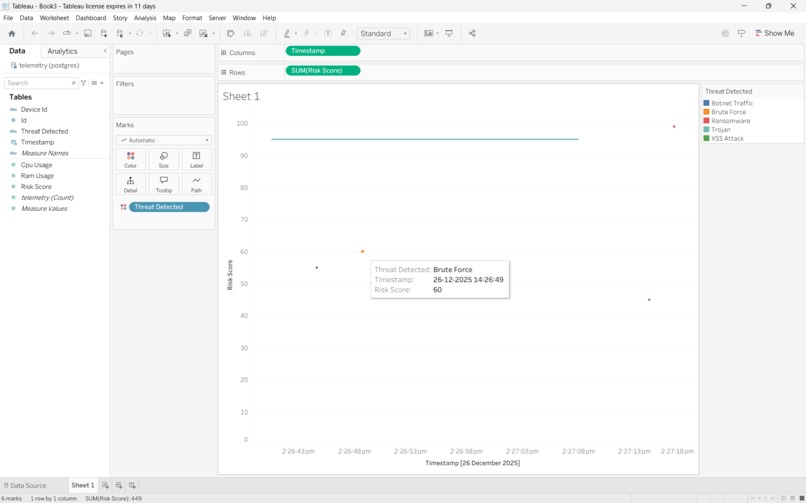This screenshot has width=806, height=503.
Task: Click the New Dashboard tab icon at bottom
Action: point(119,485)
